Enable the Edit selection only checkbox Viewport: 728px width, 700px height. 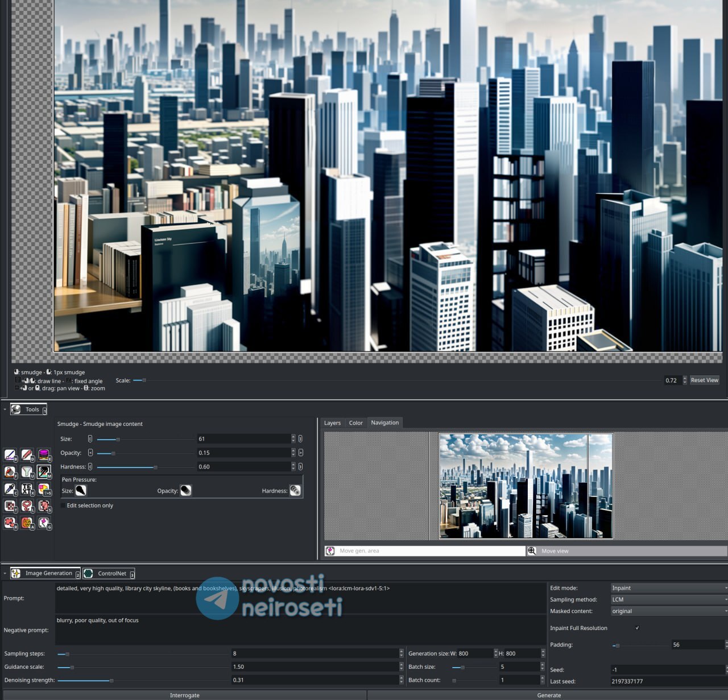pos(63,506)
